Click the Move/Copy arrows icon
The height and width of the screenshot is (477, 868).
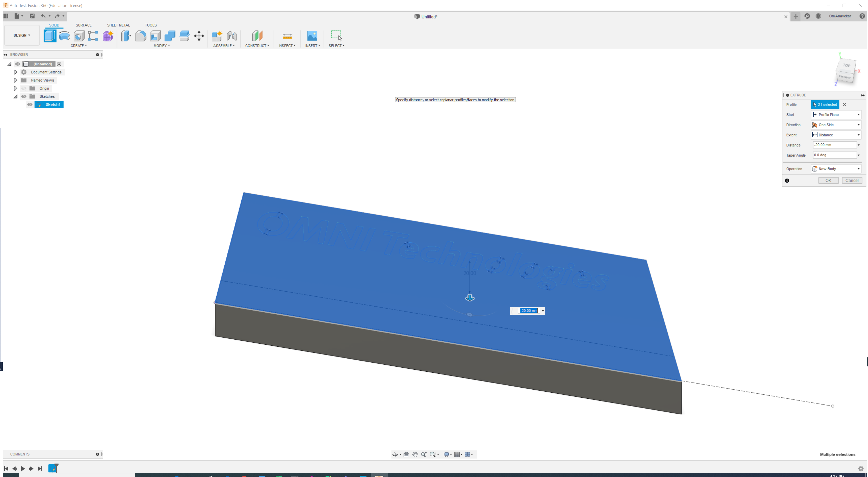click(199, 36)
